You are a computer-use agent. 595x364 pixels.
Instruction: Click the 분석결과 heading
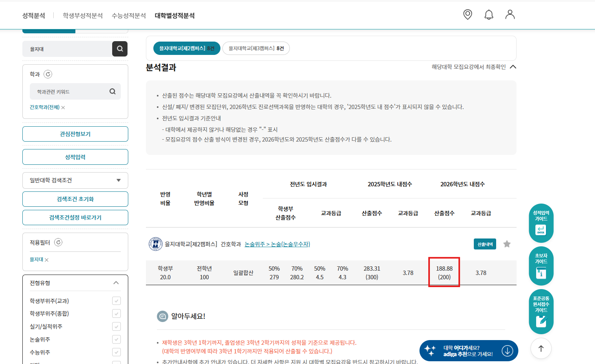pyautogui.click(x=161, y=67)
